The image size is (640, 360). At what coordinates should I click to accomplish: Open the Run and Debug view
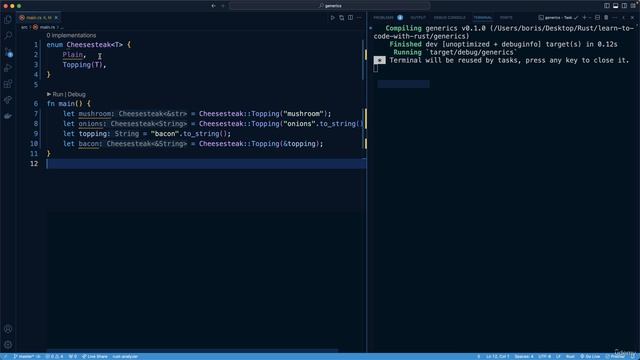point(8,68)
